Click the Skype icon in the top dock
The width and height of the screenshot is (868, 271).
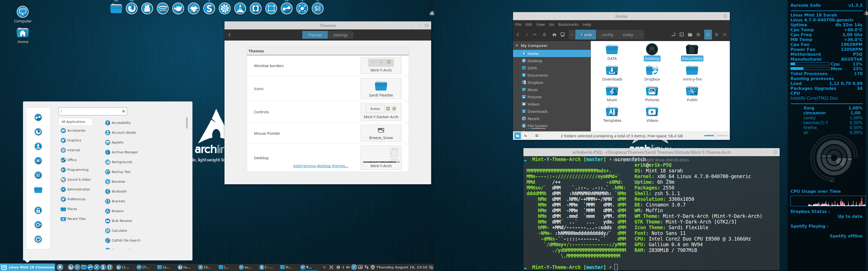tap(209, 9)
